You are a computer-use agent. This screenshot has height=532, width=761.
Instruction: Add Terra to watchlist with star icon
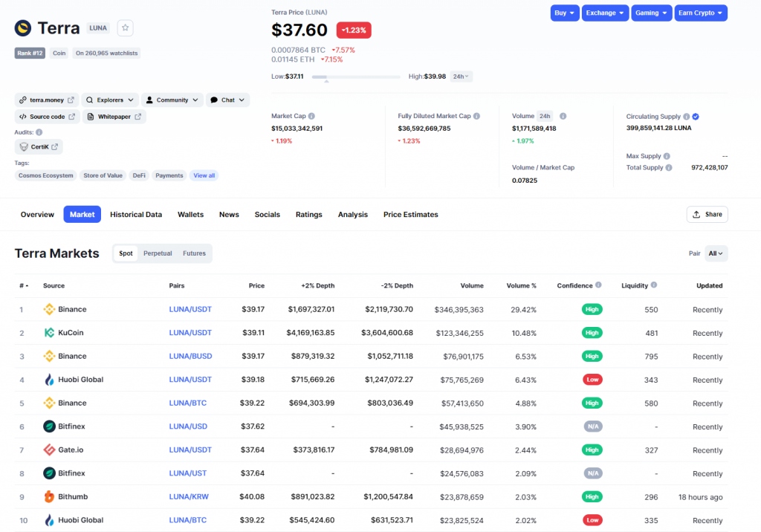tap(125, 28)
